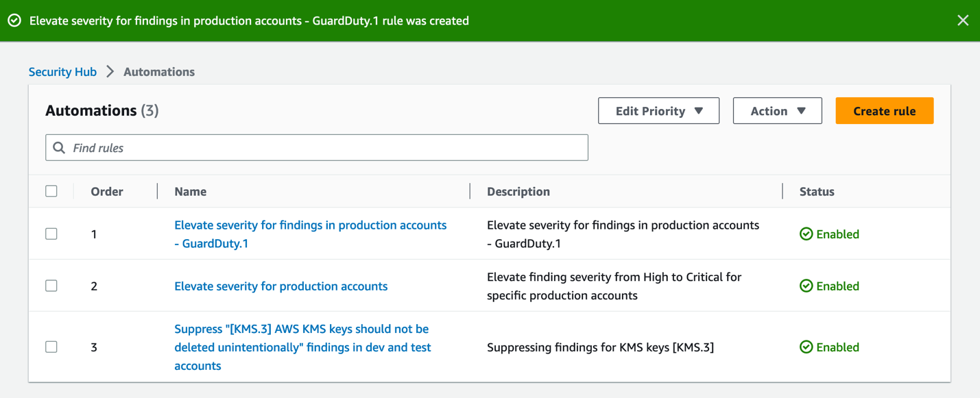
Task: Click the breadcrumb chevron after Security Hub
Action: 110,71
